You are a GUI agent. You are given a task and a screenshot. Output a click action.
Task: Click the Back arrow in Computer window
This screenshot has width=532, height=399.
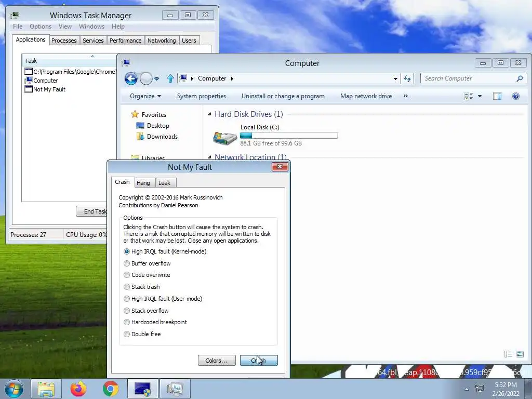click(131, 79)
